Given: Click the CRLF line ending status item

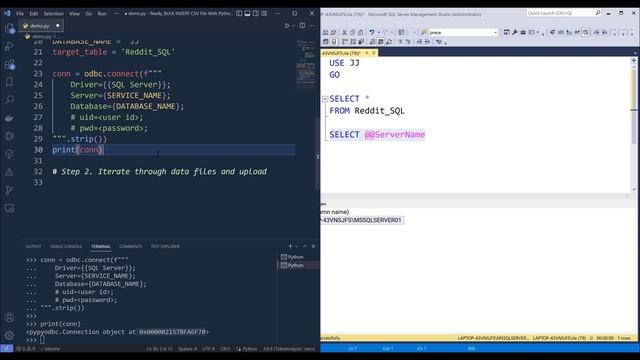Looking at the screenshot, I should (225, 349).
